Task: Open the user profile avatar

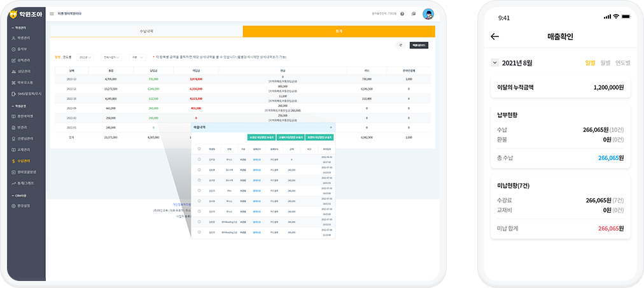Action: tap(428, 13)
